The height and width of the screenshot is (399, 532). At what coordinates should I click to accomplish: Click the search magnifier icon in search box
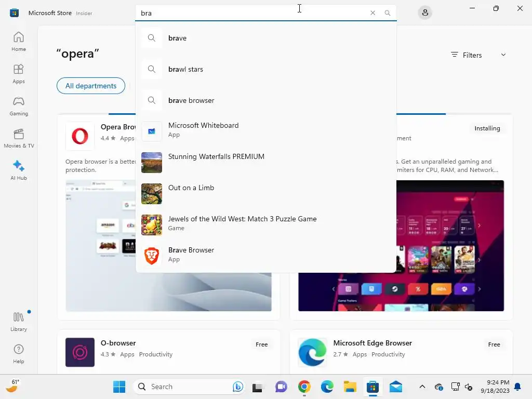[x=387, y=13]
